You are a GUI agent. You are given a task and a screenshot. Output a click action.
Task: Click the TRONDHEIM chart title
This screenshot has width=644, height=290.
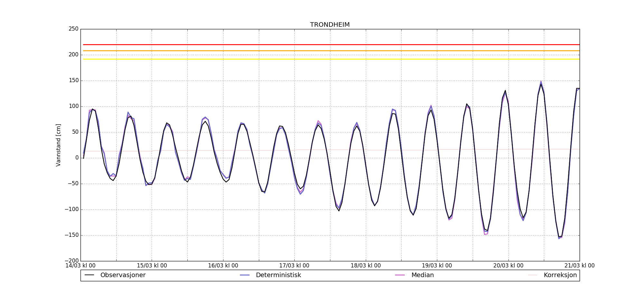(x=330, y=25)
